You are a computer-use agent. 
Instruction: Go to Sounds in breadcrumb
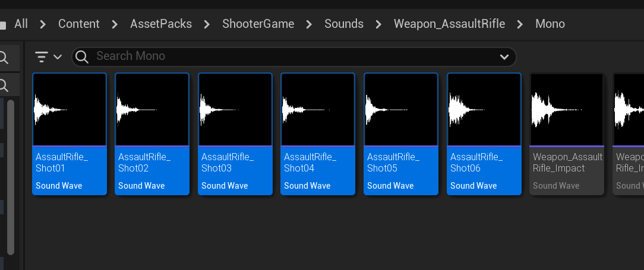point(344,24)
